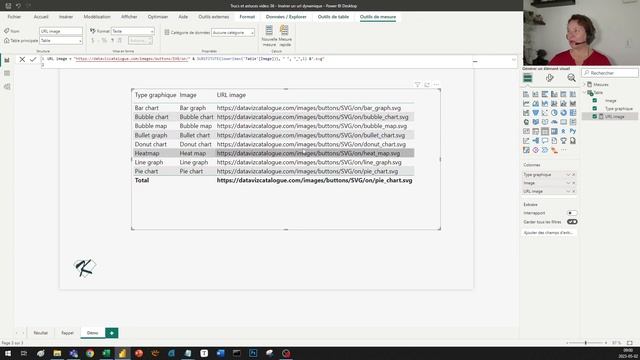Click inside the Nom field
This screenshot has width=640, height=360.
point(61,31)
